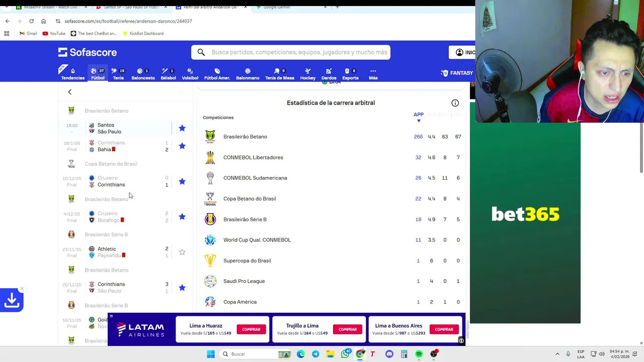The image size is (644, 362).
Task: Switch to MisaelHV Stream browser tab
Action: [x=50, y=7]
